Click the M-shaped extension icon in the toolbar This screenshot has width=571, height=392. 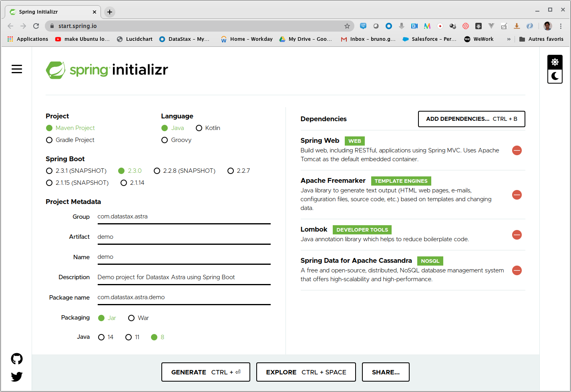point(427,26)
